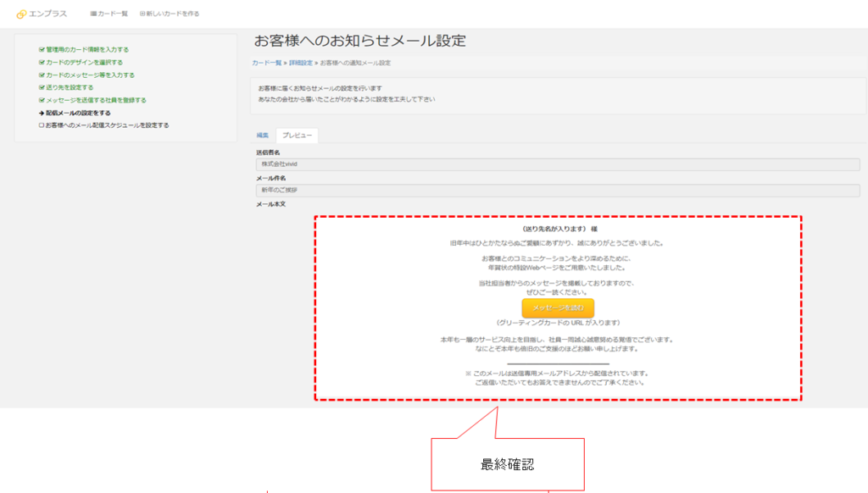Switch to the 編集 tab
The image size is (868, 493).
click(263, 136)
